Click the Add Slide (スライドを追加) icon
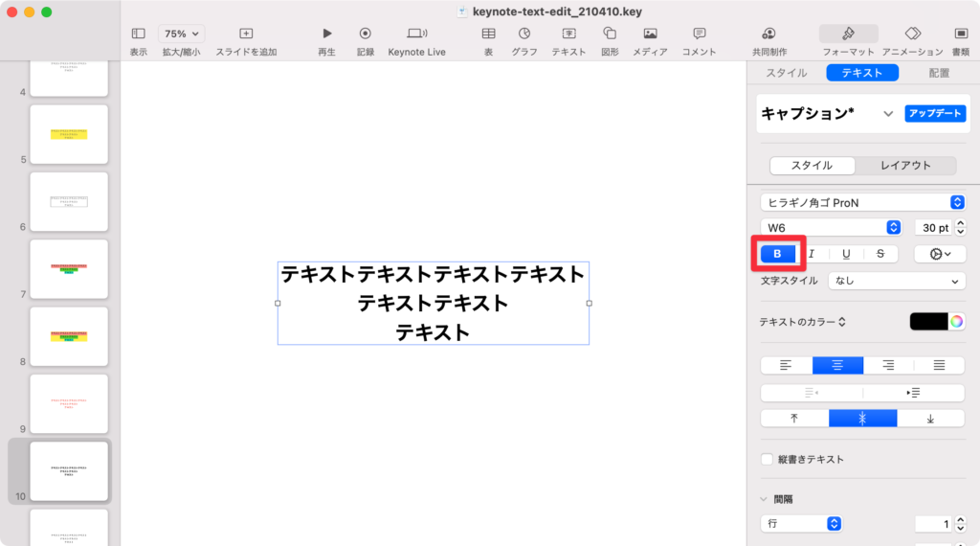Image resolution: width=980 pixels, height=546 pixels. [x=246, y=34]
